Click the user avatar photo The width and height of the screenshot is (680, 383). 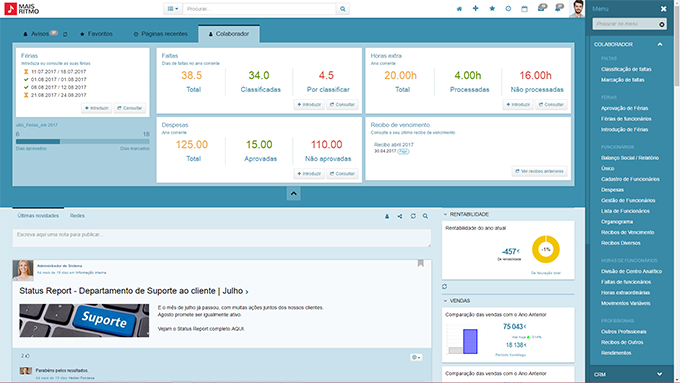[577, 9]
